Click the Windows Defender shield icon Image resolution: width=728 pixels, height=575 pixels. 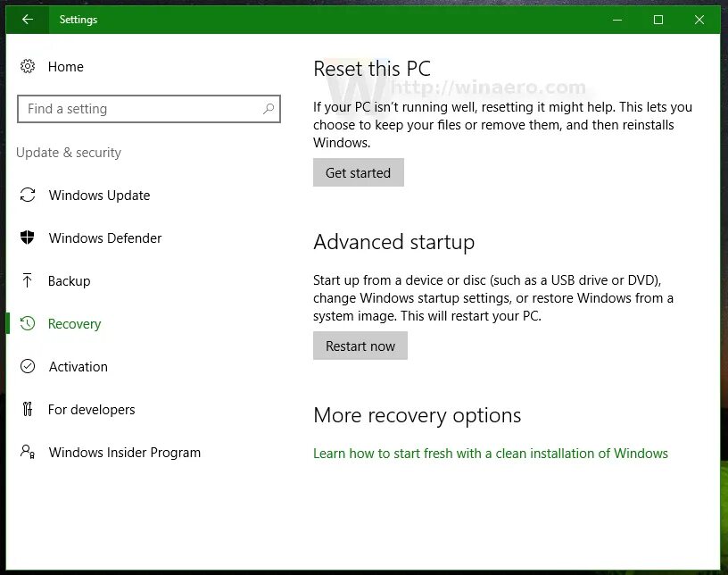pyautogui.click(x=28, y=237)
